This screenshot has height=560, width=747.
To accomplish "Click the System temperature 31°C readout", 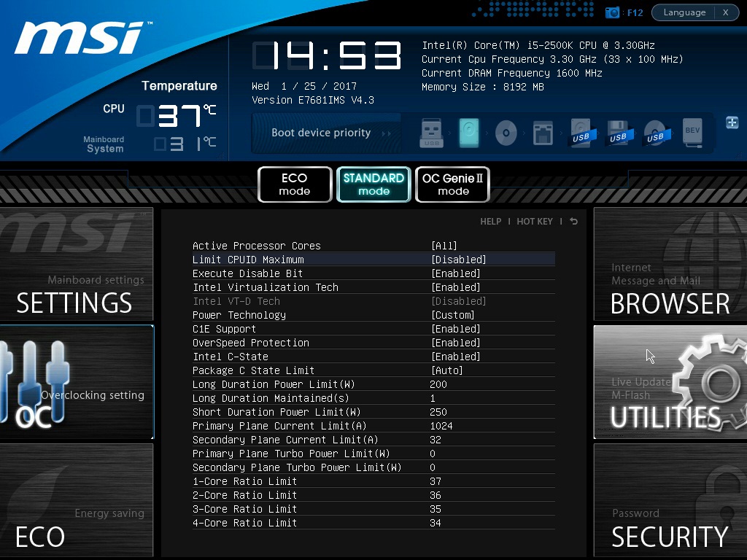I will point(185,144).
